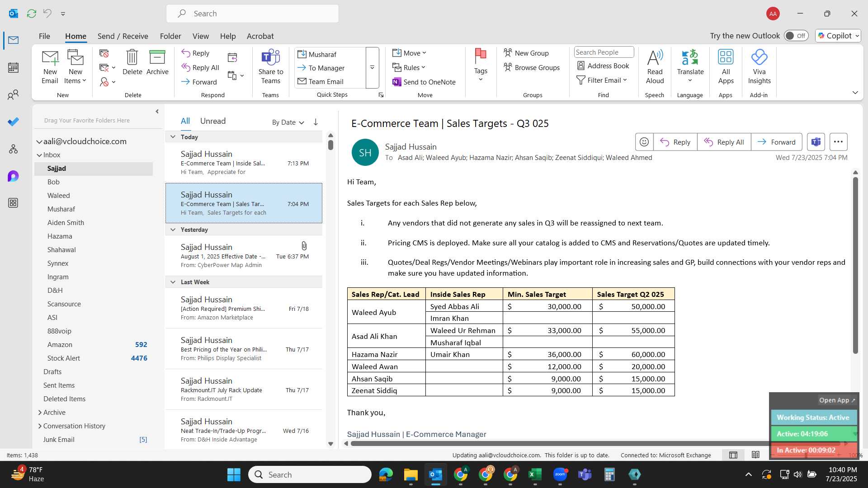868x488 pixels.
Task: Reverse sort order arrow
Action: tap(316, 122)
